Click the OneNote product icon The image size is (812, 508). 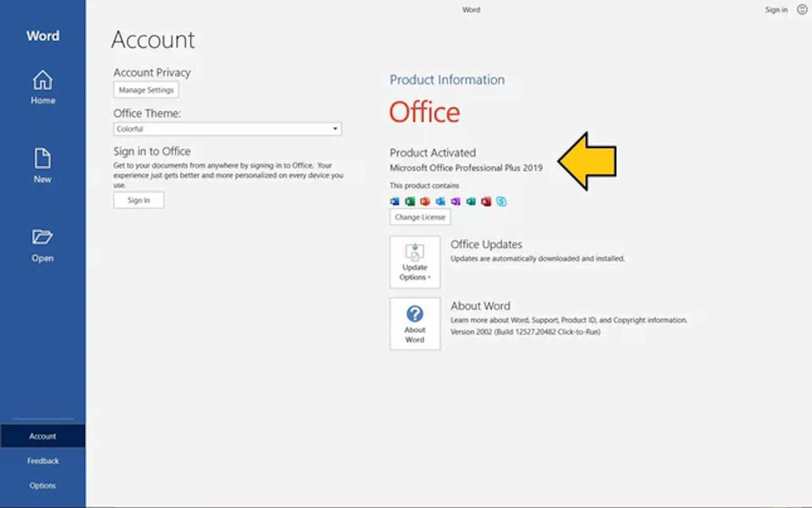(x=456, y=201)
